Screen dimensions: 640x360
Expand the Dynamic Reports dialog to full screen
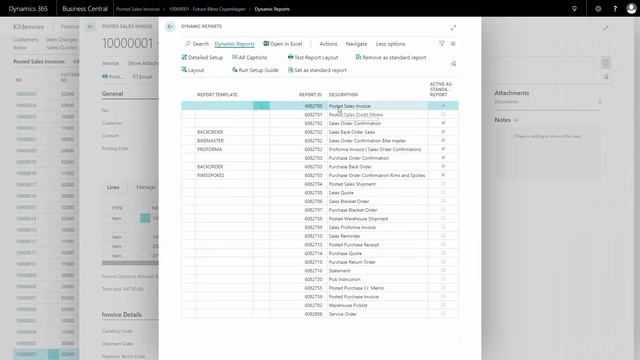pos(453,28)
